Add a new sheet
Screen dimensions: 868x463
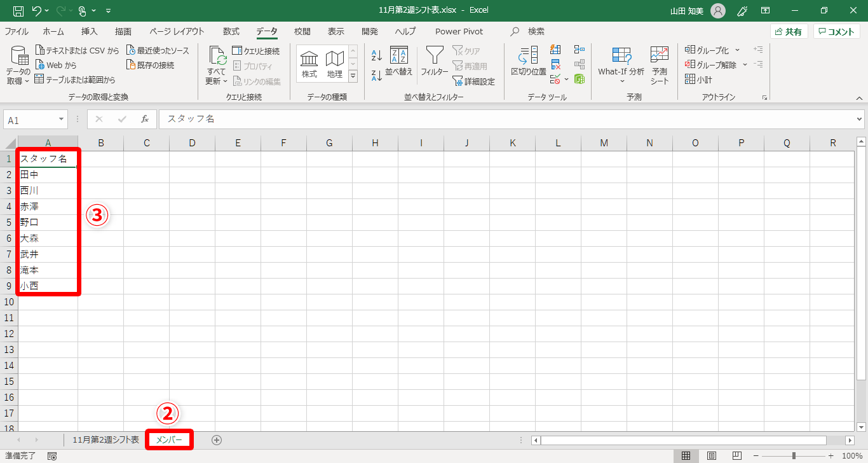(217, 439)
